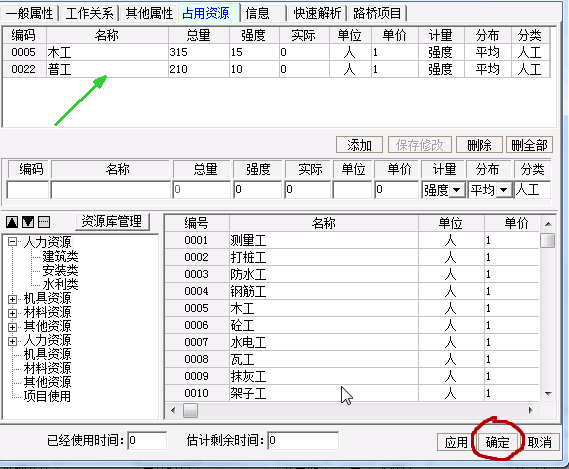Select the 钢筋工 row in resource list
This screenshot has width=569, height=469.
tap(352, 291)
